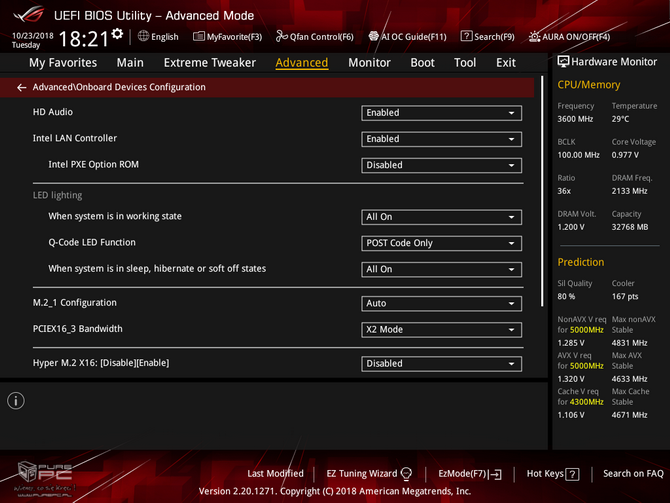
Task: Open the Monitor tab
Action: (x=369, y=63)
